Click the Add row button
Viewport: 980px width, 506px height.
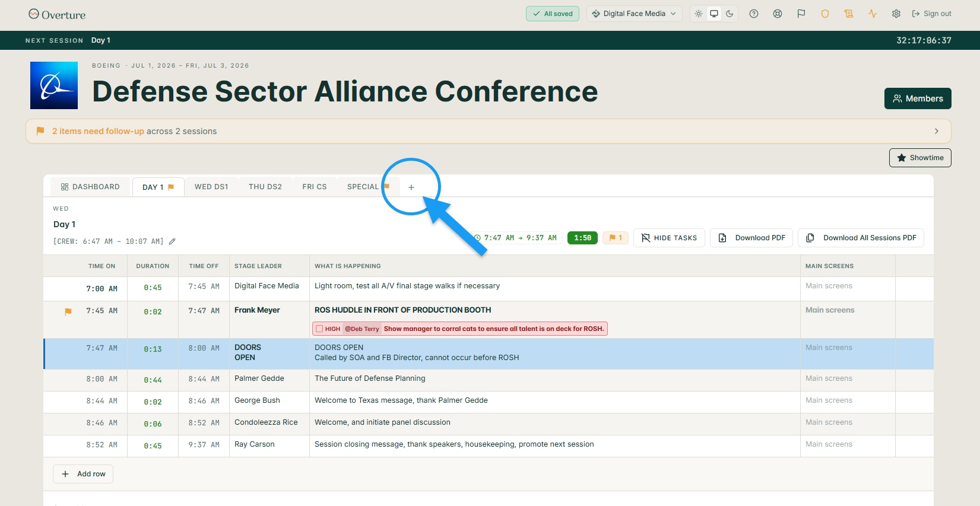[83, 474]
